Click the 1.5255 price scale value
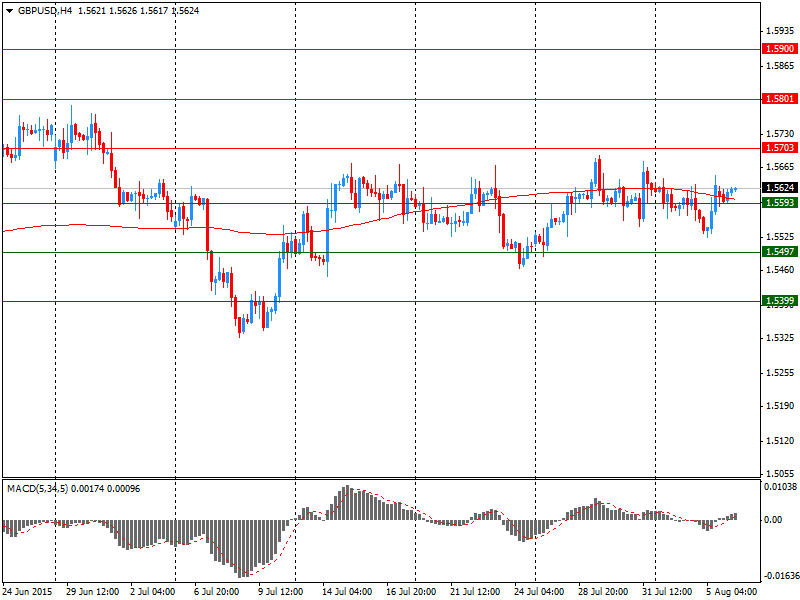The image size is (800, 600). click(x=780, y=372)
